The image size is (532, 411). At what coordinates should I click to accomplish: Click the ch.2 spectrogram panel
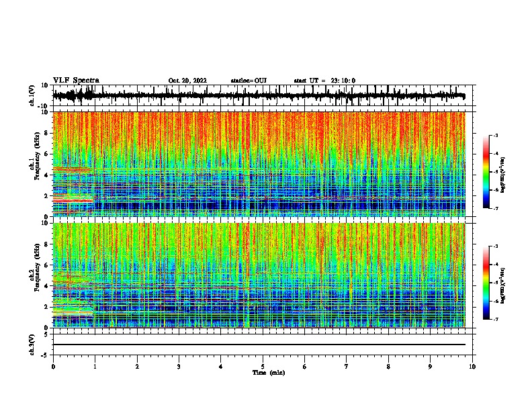click(x=259, y=275)
